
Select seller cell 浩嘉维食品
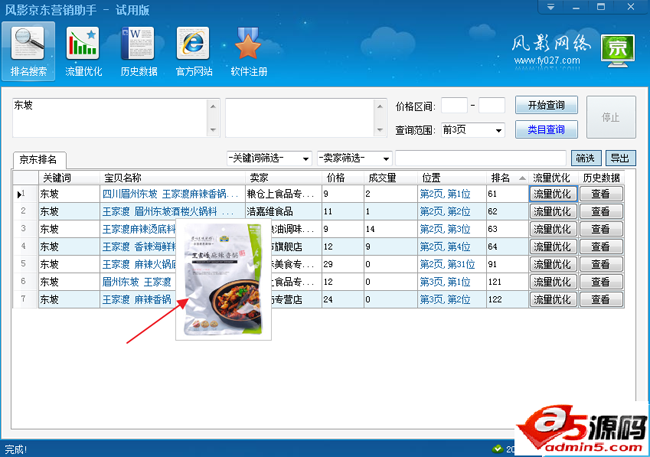[283, 211]
